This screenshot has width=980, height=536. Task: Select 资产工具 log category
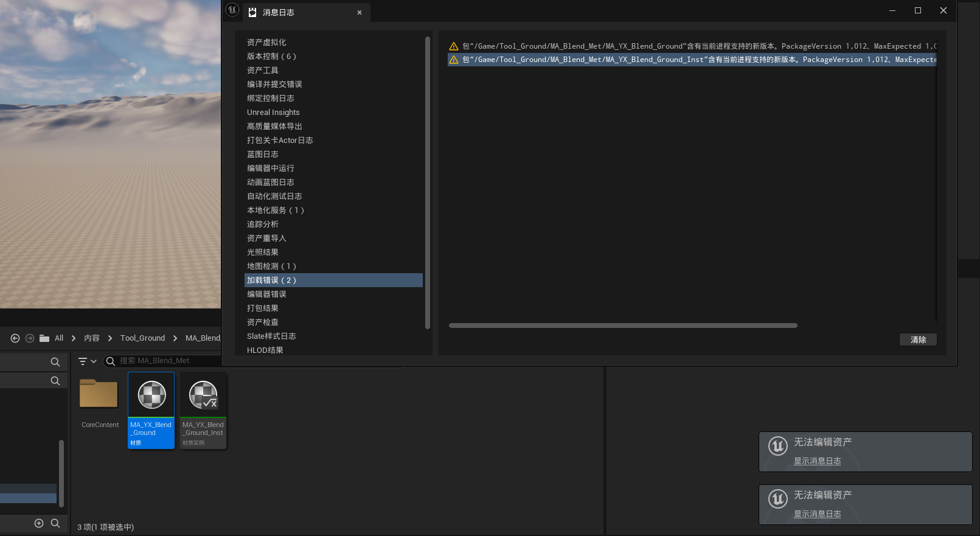click(333, 70)
